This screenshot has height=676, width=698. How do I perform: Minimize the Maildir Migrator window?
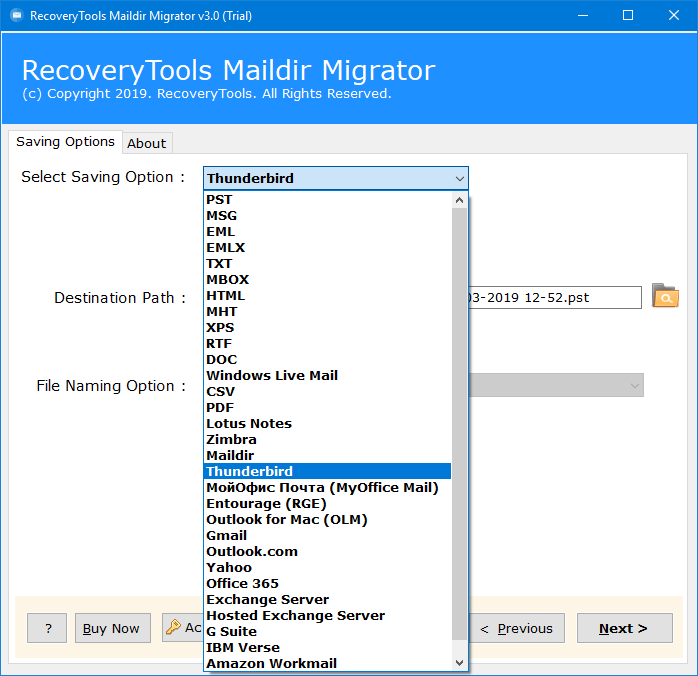(x=583, y=16)
